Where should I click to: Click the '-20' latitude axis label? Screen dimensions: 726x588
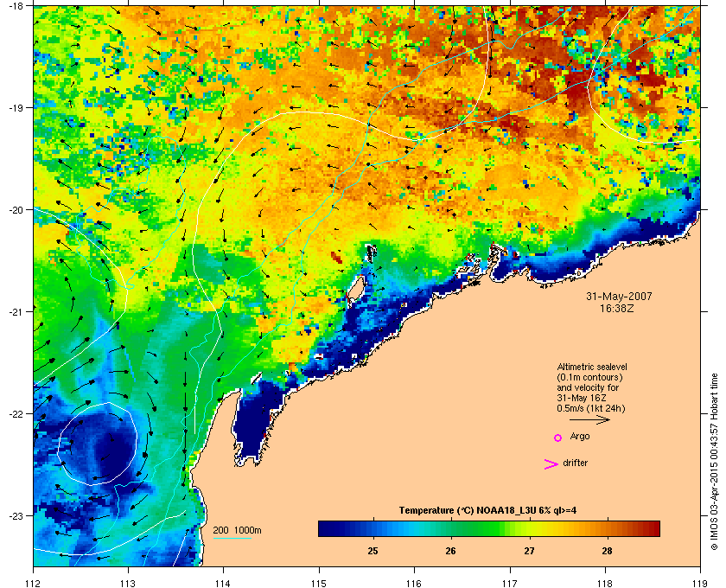[16, 209]
